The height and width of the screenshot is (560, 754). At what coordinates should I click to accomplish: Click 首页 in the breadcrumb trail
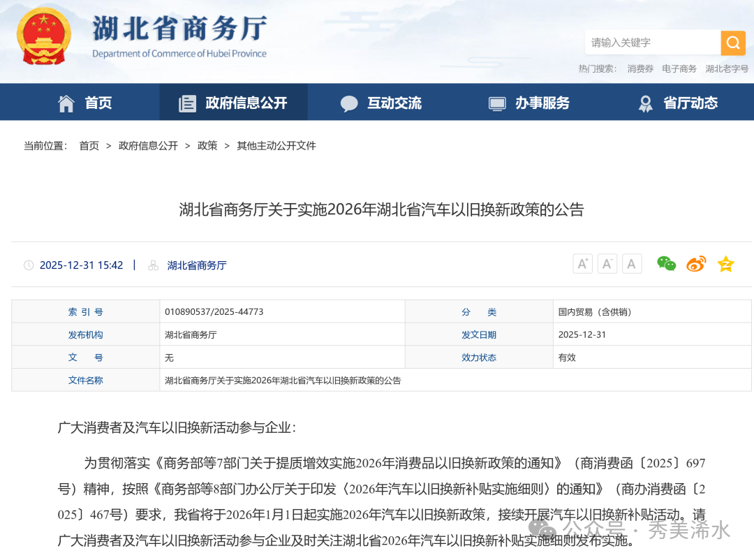click(89, 146)
